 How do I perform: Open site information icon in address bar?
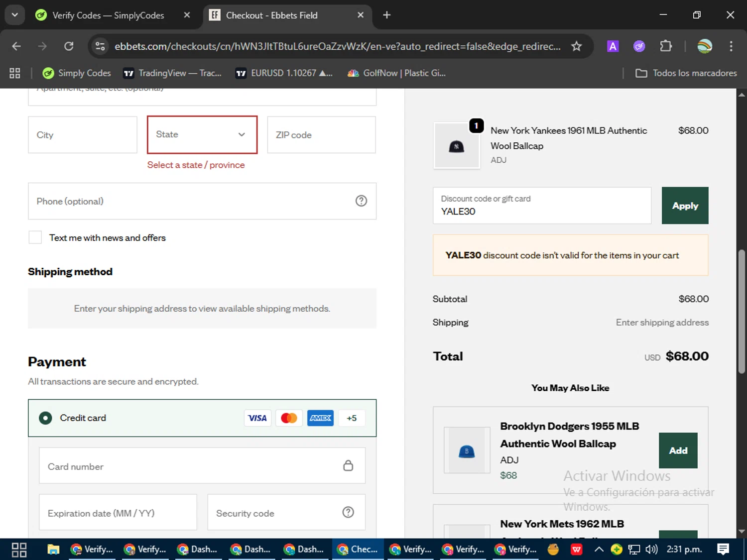pyautogui.click(x=100, y=46)
